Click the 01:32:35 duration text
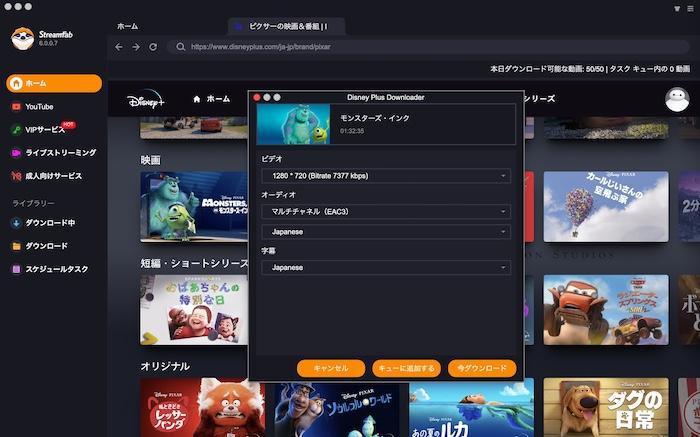The image size is (700, 437). pyautogui.click(x=352, y=131)
